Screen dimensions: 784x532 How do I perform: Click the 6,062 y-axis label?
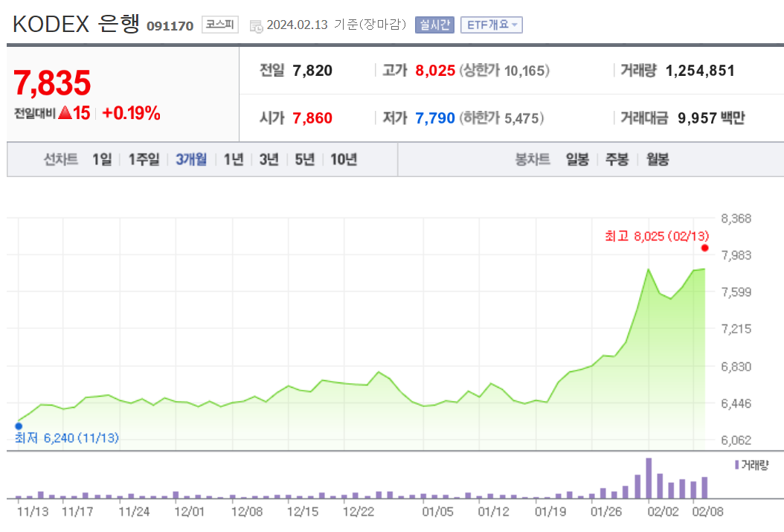pos(736,440)
